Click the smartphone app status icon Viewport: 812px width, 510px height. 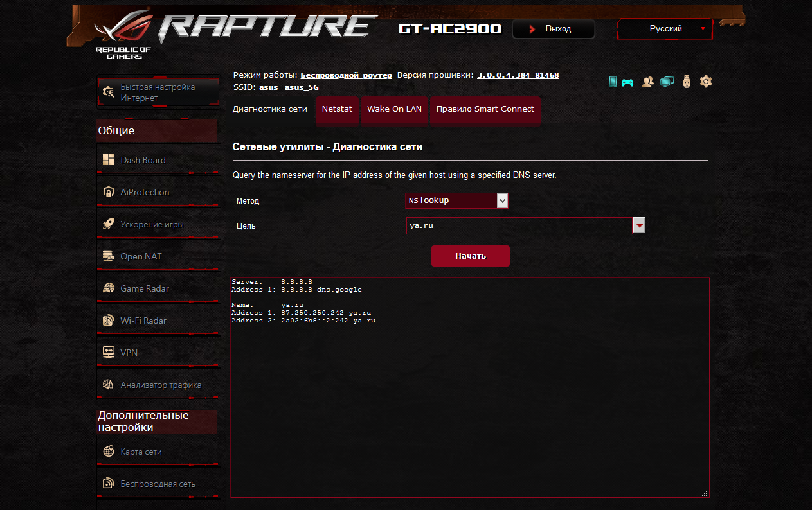coord(613,82)
